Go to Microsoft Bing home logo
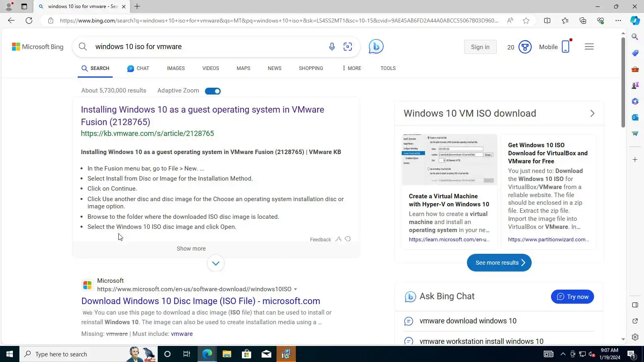The height and width of the screenshot is (362, 644). (38, 47)
